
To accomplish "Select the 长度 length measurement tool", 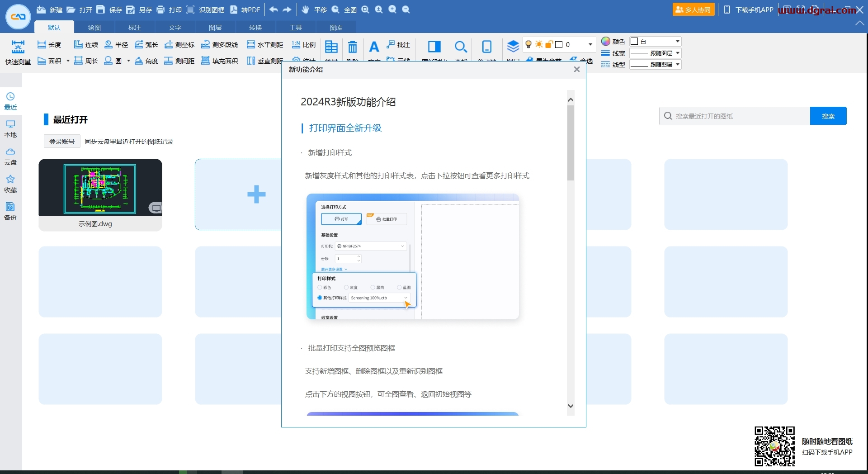I will coord(49,44).
